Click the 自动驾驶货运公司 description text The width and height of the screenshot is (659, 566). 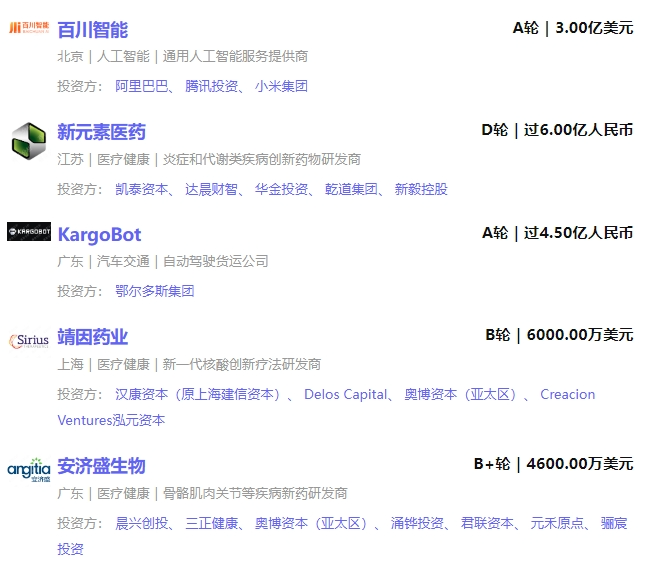click(215, 261)
